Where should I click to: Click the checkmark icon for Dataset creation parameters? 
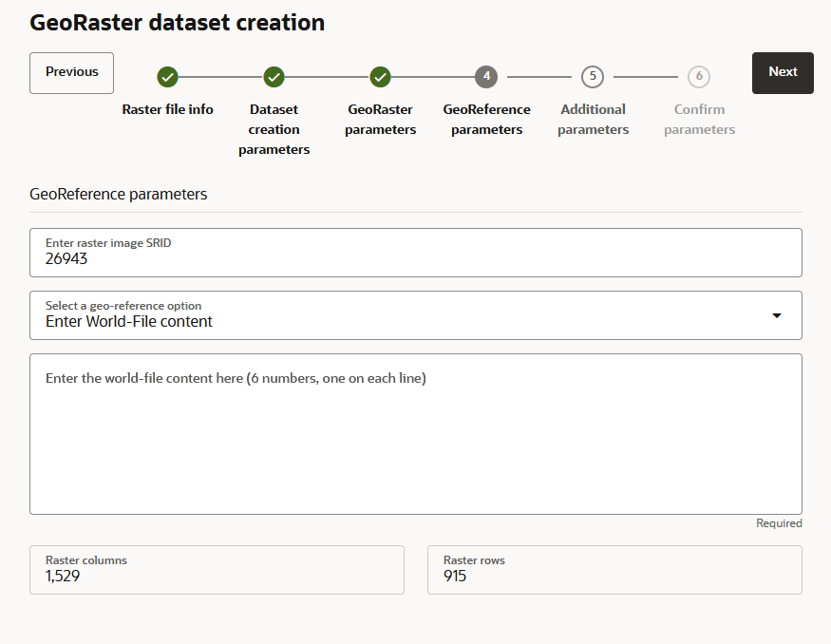(274, 77)
